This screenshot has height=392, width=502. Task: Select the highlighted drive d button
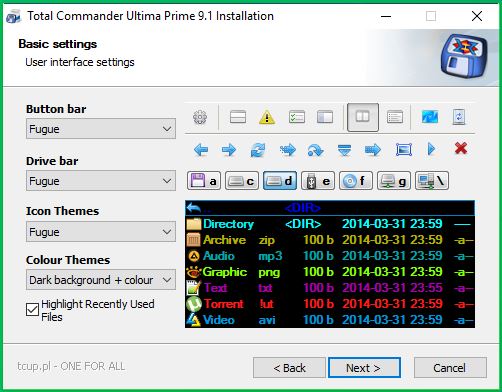pyautogui.click(x=280, y=181)
